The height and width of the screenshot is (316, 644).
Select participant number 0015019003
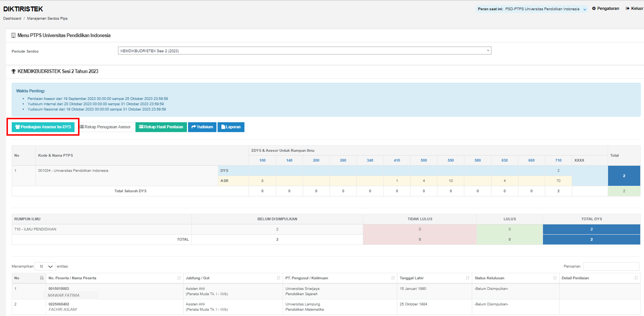59,288
